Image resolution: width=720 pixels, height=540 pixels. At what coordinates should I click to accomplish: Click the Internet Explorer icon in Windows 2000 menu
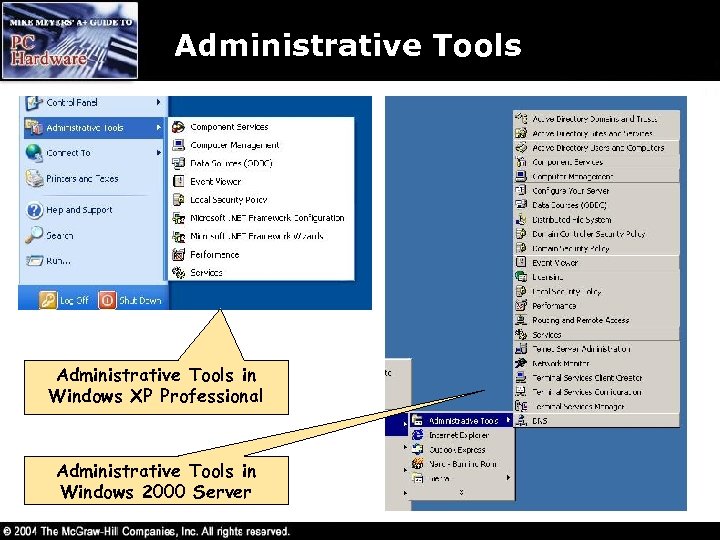pos(417,435)
